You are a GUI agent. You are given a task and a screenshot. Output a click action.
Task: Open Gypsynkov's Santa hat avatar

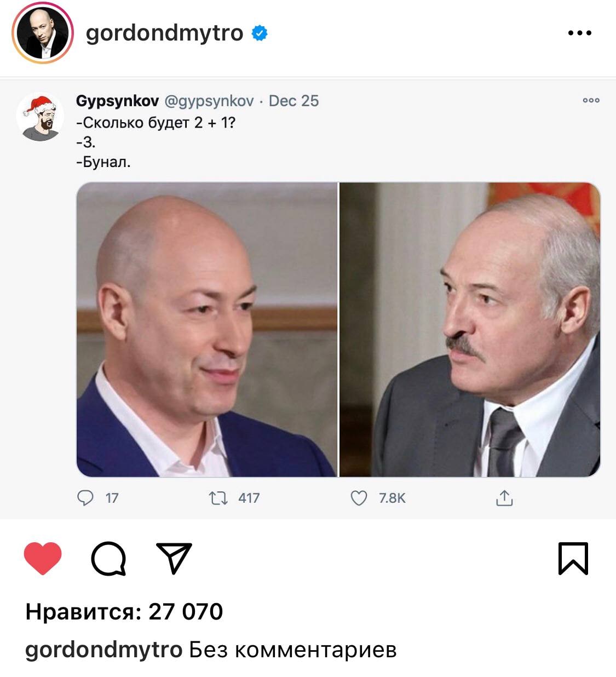click(41, 117)
